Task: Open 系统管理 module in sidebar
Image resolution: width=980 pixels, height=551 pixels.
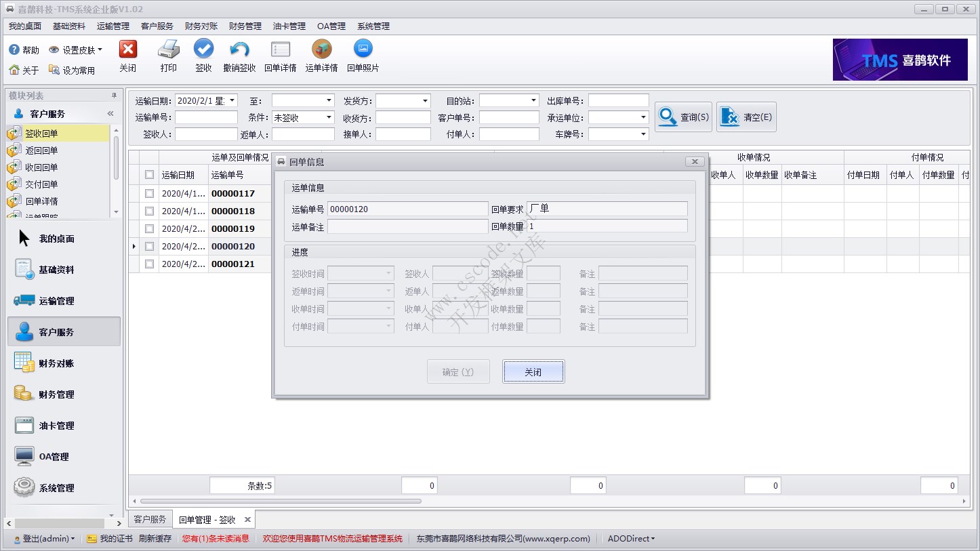Action: click(x=64, y=488)
